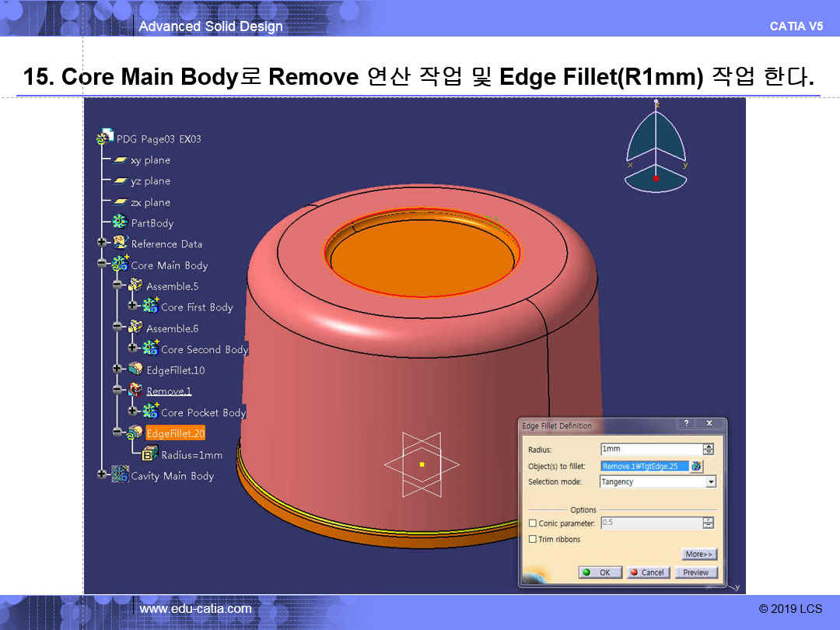
Task: Open the objects-to-fillet selection list icon
Action: pos(696,466)
